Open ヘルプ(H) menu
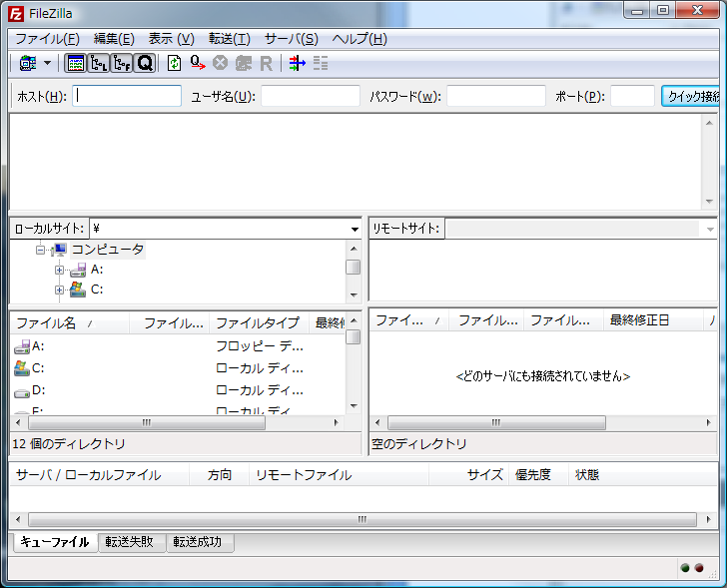Screen dimensions: 727x588 (x=360, y=39)
